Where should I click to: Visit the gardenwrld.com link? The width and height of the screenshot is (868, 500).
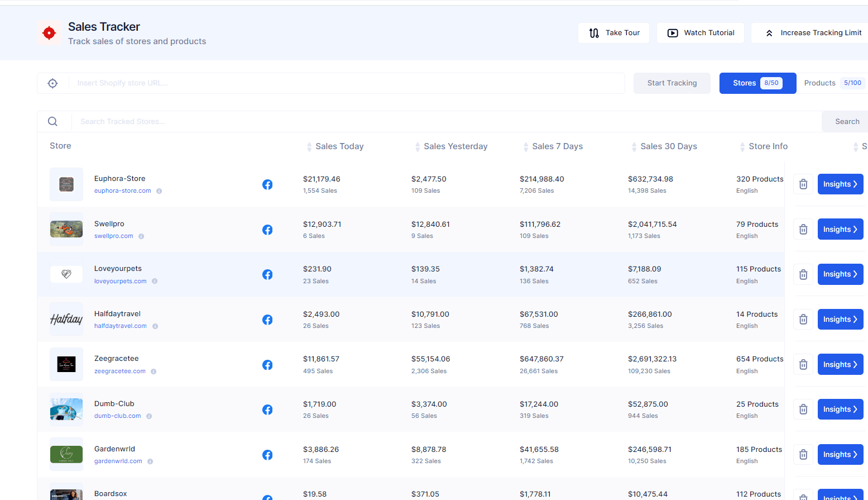[118, 461]
